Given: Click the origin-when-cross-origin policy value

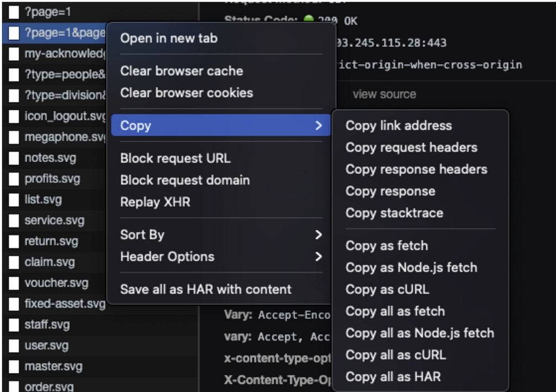Looking at the screenshot, I should (x=429, y=65).
